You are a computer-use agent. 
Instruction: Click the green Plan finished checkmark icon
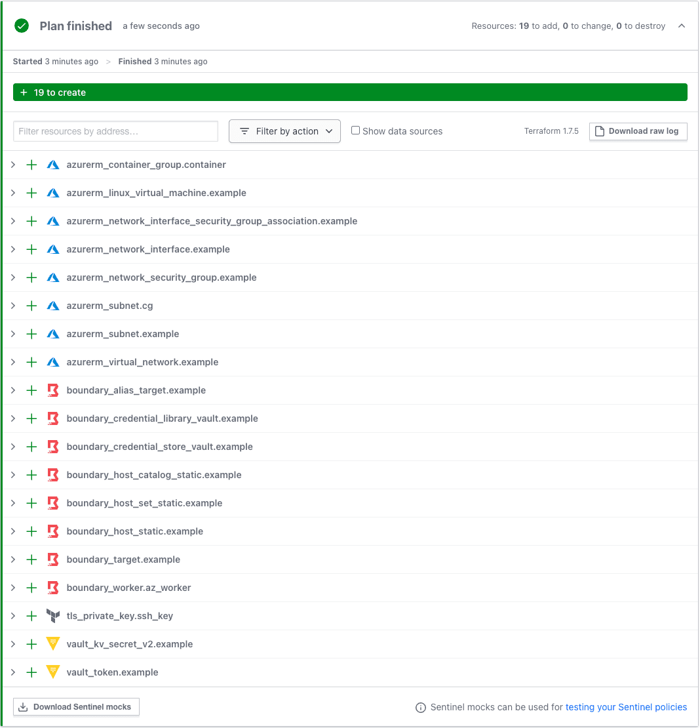coord(22,26)
